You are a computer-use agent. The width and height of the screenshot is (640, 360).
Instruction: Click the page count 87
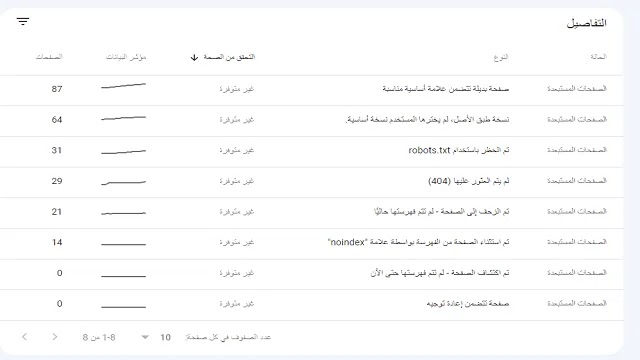coord(57,89)
